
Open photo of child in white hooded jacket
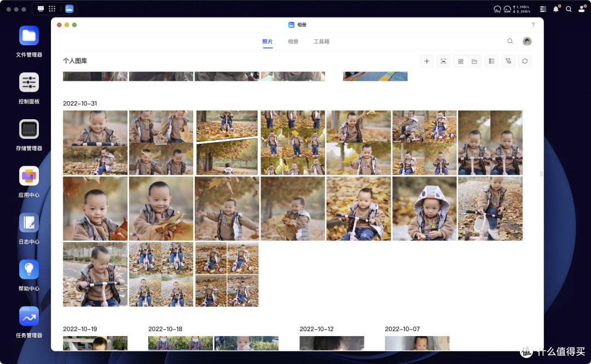[425, 209]
